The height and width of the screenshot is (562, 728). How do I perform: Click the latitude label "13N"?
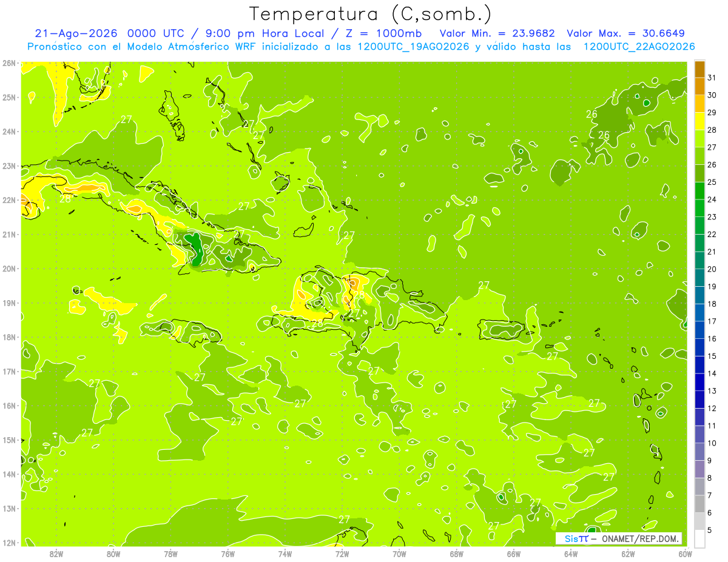10,508
